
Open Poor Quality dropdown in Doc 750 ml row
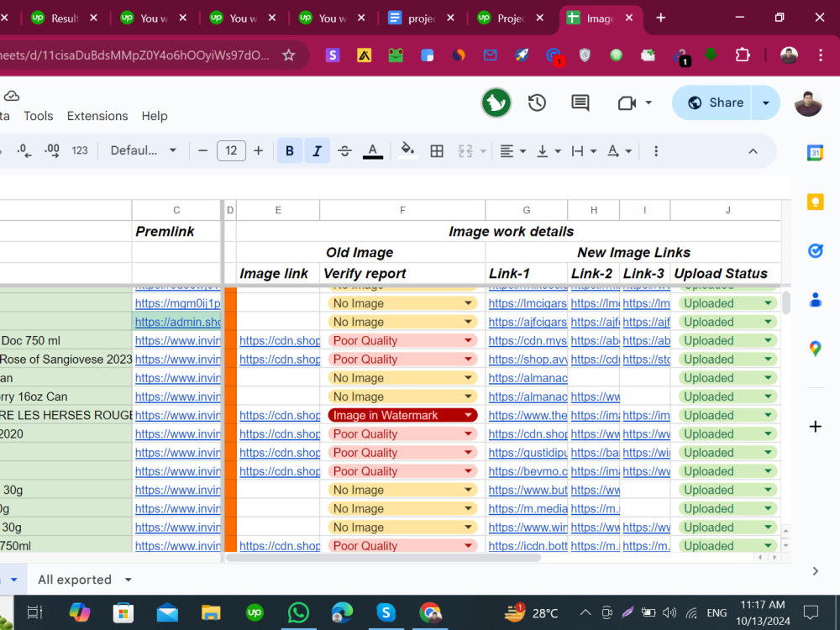pos(468,341)
